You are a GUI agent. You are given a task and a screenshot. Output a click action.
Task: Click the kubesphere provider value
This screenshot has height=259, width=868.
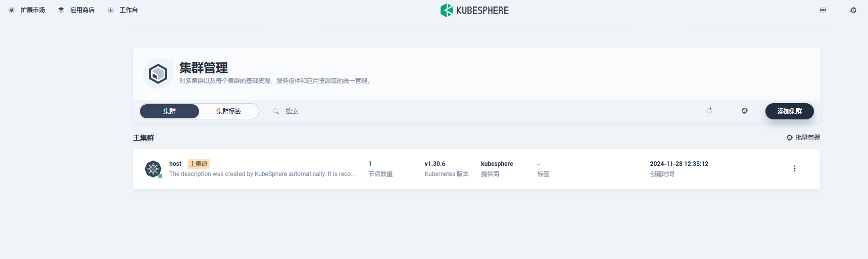click(497, 164)
